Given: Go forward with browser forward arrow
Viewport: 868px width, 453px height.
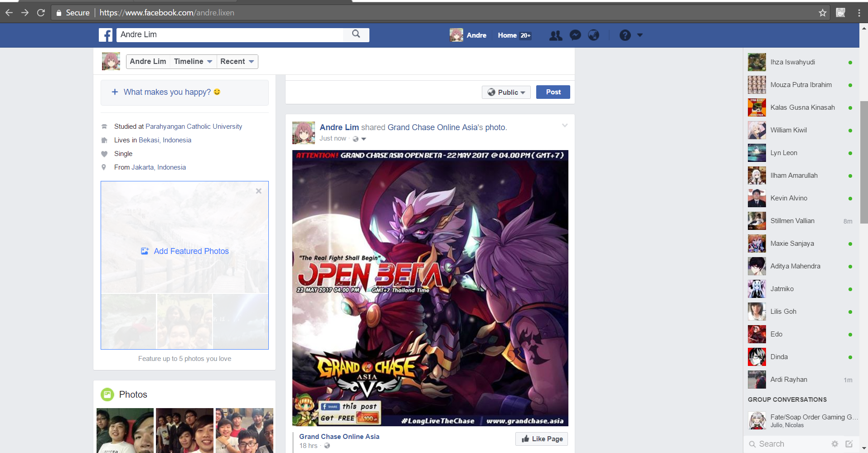Looking at the screenshot, I should (x=25, y=13).
